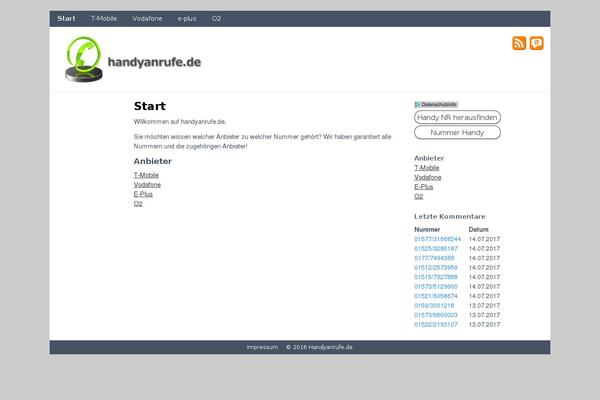The image size is (600, 400).
Task: Click the 'Handy NR herausfinden' ad button
Action: tap(457, 117)
